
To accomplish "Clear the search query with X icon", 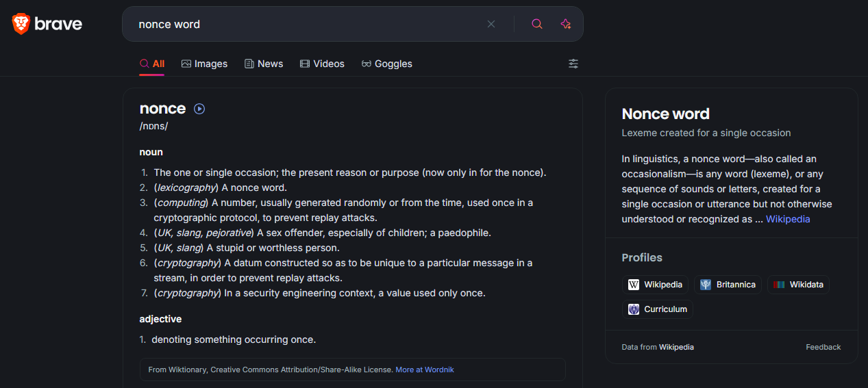I will (x=491, y=24).
